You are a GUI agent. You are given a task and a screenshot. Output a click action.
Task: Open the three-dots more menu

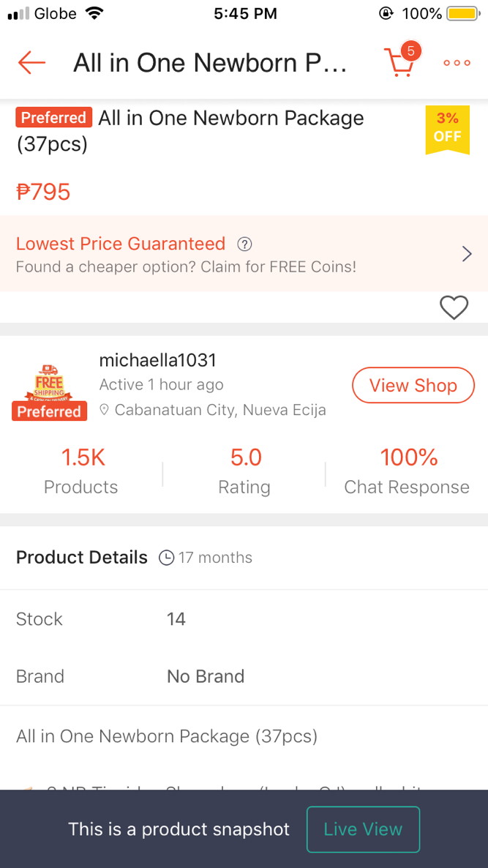(x=457, y=63)
